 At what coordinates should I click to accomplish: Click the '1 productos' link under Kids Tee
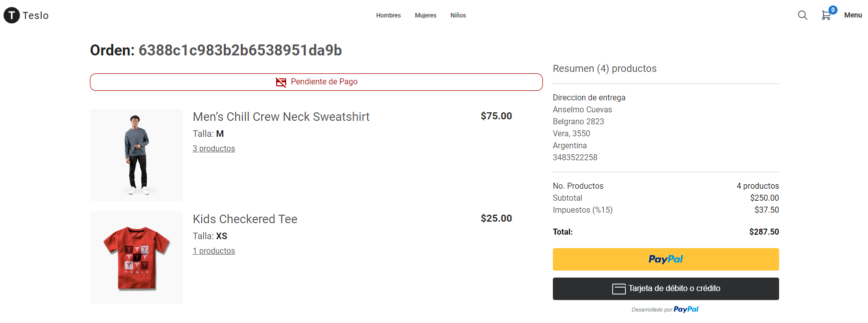(214, 251)
